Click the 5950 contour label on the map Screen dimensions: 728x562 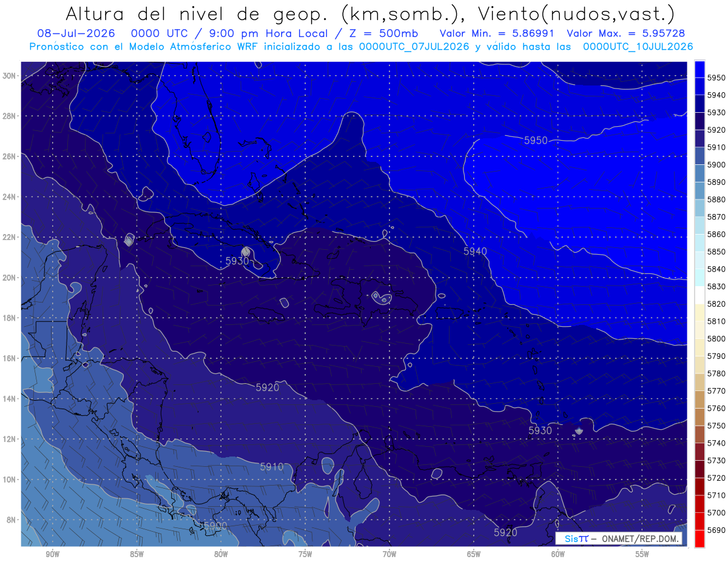536,140
